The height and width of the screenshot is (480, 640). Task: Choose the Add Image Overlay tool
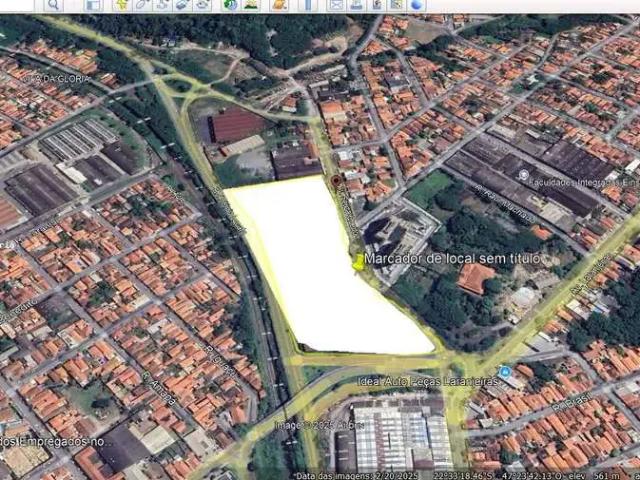coord(182,5)
